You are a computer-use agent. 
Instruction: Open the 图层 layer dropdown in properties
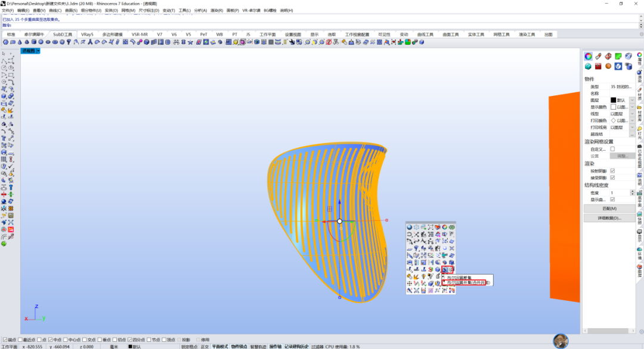632,100
